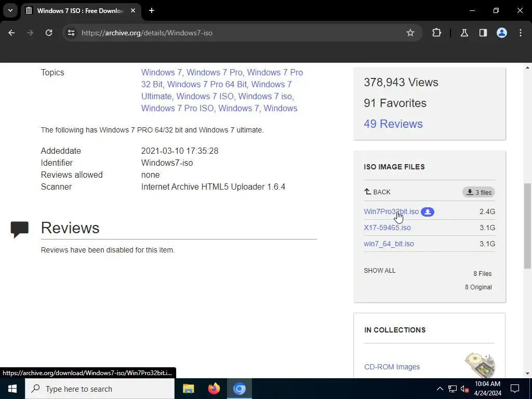
Task: Click the Addeddate value 2021-03-10 17:35:28
Action: coord(179,151)
